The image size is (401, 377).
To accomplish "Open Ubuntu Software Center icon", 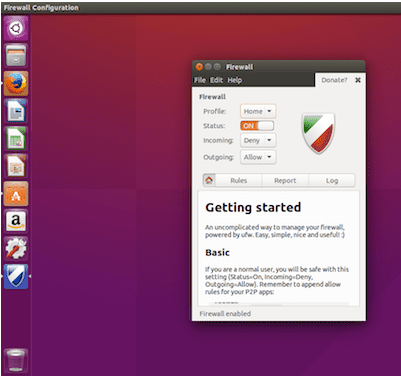I will click(16, 194).
